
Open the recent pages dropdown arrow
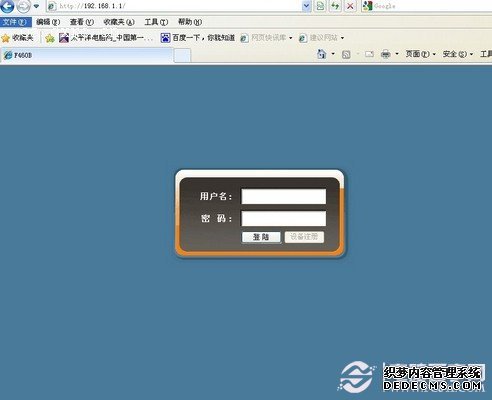pos(36,6)
